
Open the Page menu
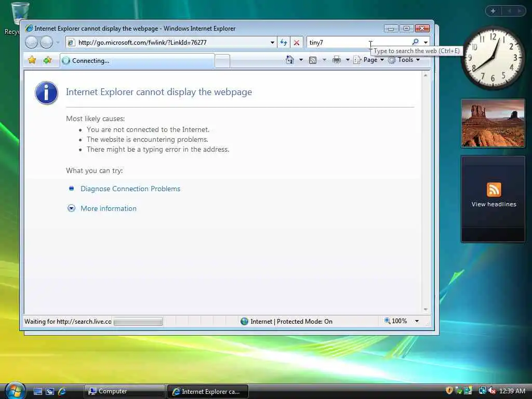point(368,60)
